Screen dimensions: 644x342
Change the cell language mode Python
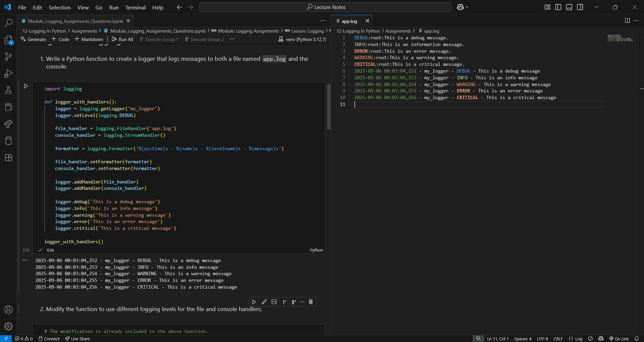click(x=317, y=250)
